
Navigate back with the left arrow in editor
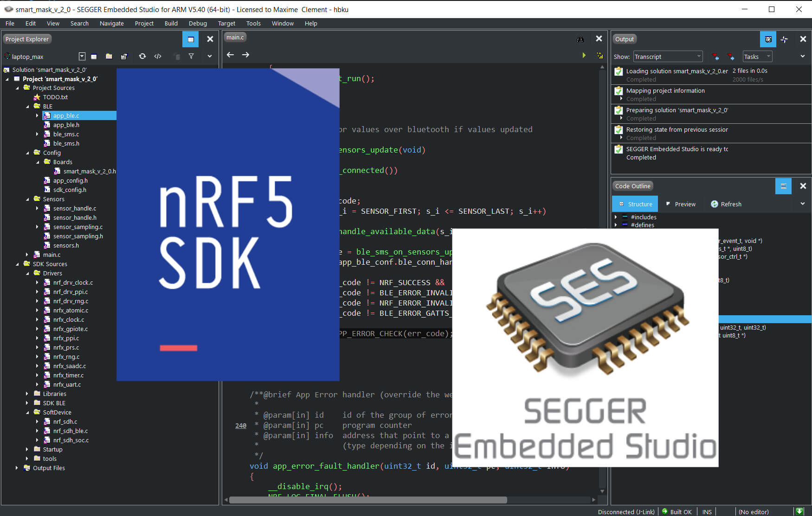click(230, 55)
